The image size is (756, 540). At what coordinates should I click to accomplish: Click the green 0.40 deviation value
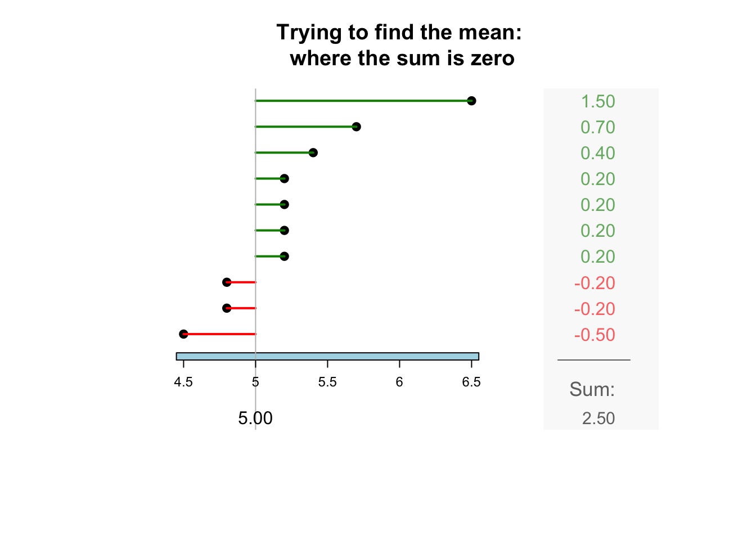597,154
